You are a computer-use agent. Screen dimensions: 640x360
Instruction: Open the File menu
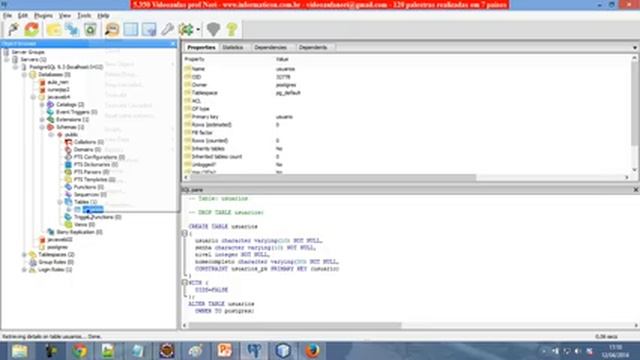[7, 16]
